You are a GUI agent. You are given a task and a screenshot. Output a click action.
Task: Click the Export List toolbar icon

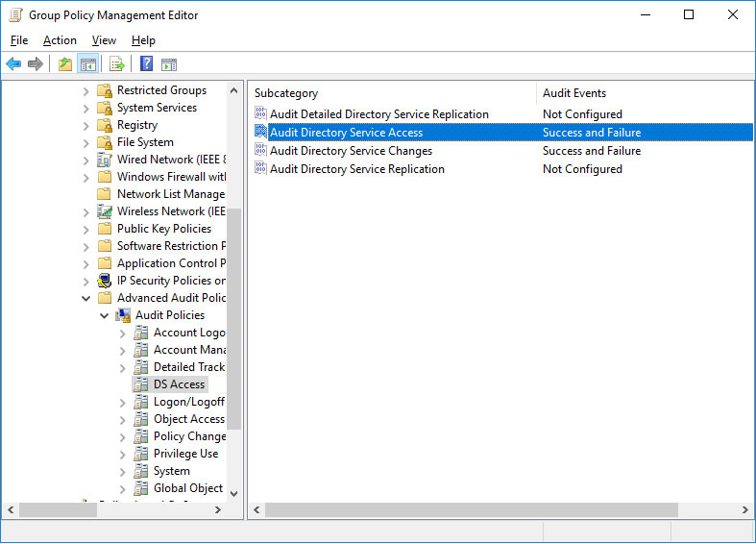click(x=116, y=63)
